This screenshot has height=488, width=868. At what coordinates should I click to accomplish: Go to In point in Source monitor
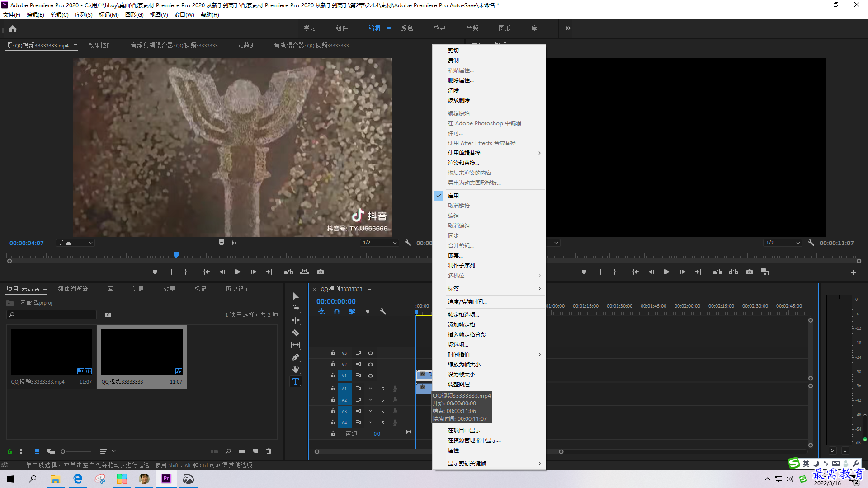pyautogui.click(x=206, y=272)
